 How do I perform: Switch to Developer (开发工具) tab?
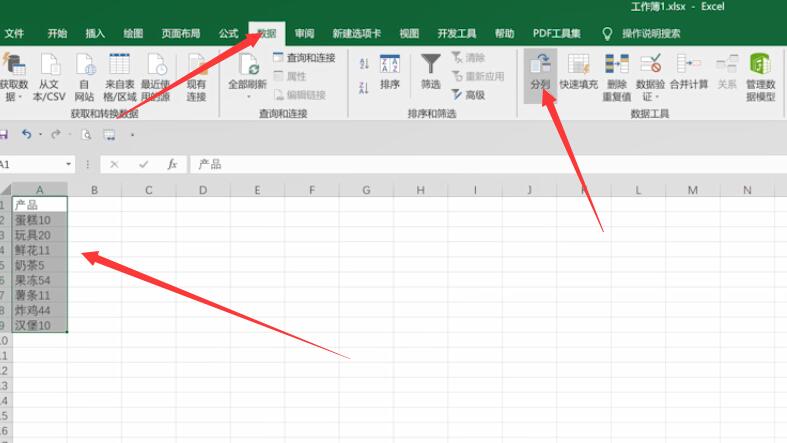(456, 34)
